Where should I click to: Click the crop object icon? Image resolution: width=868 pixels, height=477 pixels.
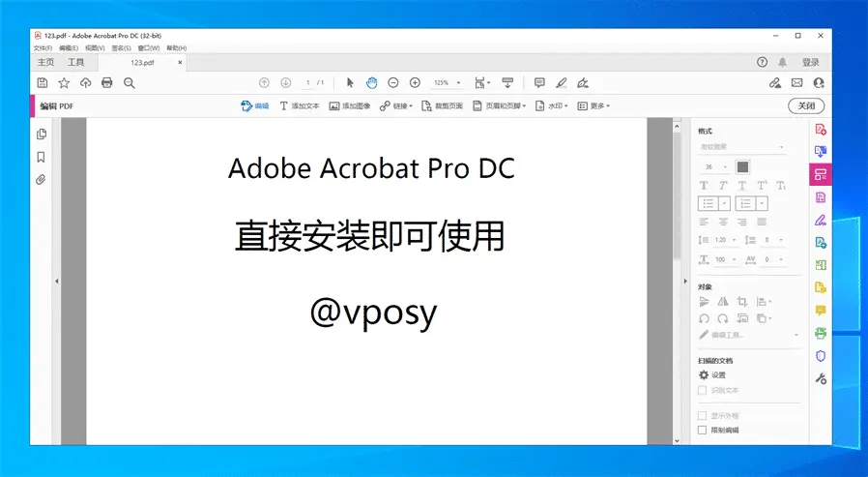click(742, 302)
